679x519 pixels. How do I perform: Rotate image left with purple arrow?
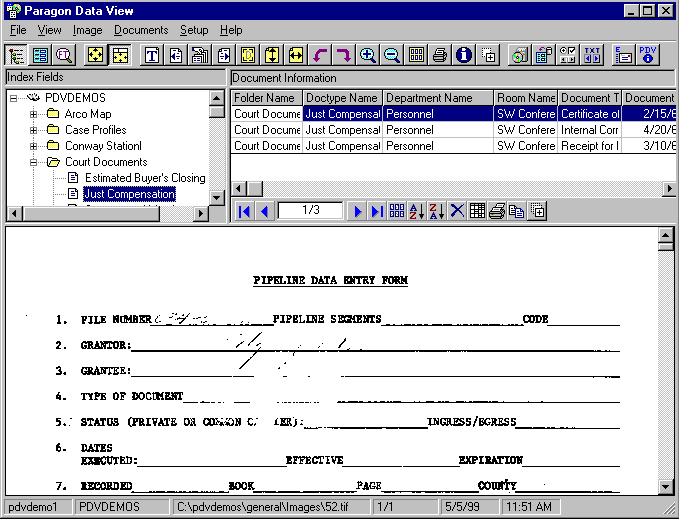[x=320, y=55]
